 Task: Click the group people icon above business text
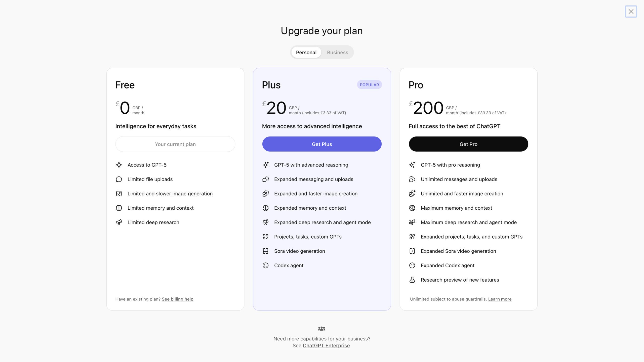[321, 329]
